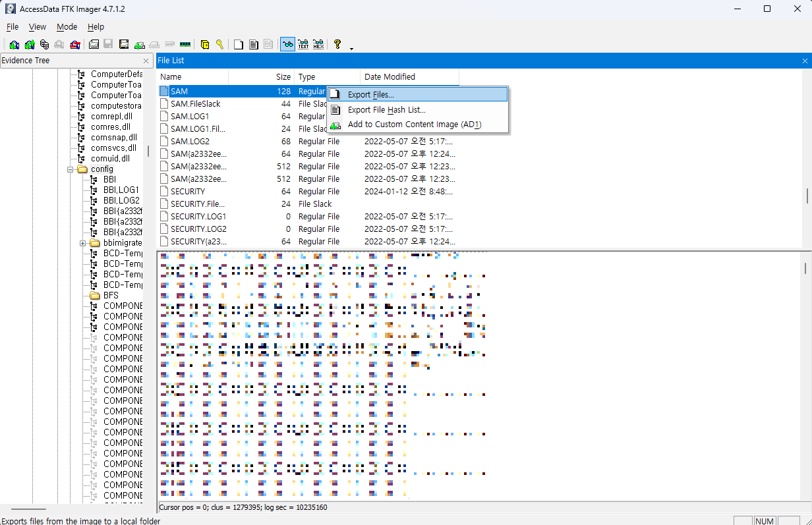The width and height of the screenshot is (812, 525).
Task: Click the Export Directory Listing toolbar icon
Action: point(268,44)
